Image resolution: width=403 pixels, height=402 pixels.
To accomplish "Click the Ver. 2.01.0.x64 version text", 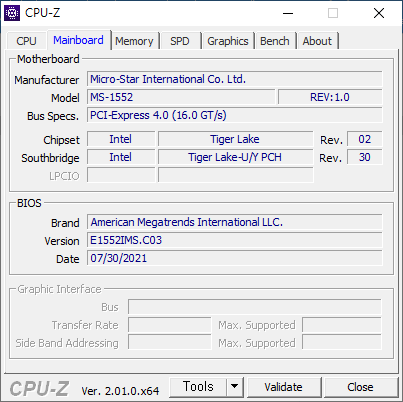I will [x=120, y=391].
